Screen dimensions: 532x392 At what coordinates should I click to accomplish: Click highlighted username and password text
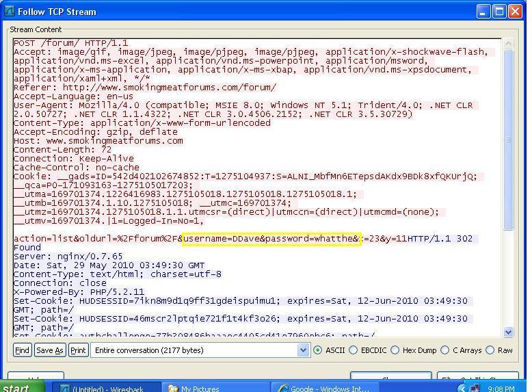pyautogui.click(x=271, y=238)
